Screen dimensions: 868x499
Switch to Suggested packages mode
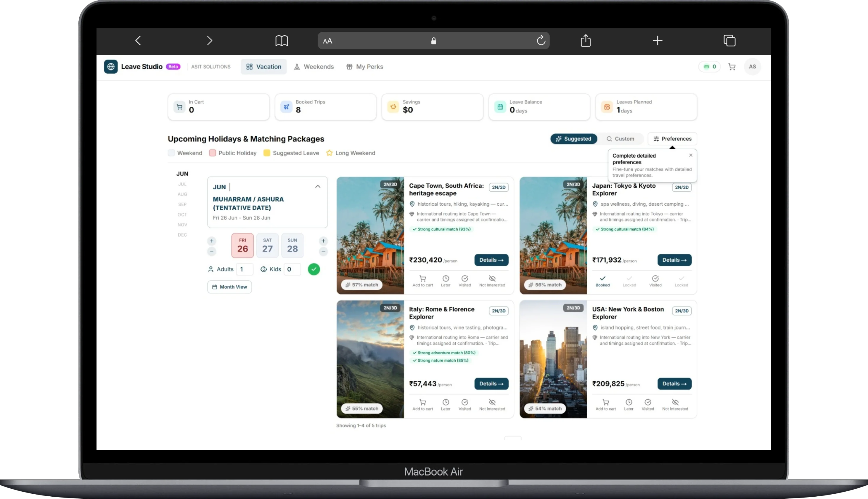(x=573, y=139)
